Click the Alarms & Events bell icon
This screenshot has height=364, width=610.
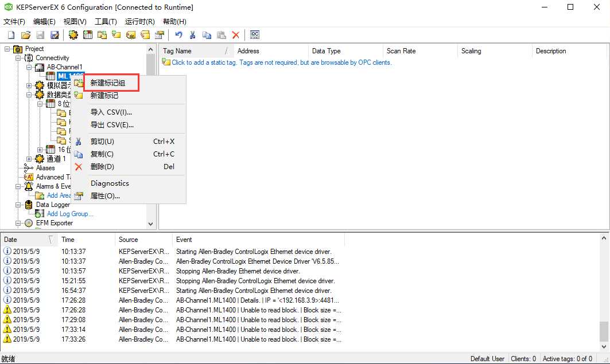pos(29,186)
